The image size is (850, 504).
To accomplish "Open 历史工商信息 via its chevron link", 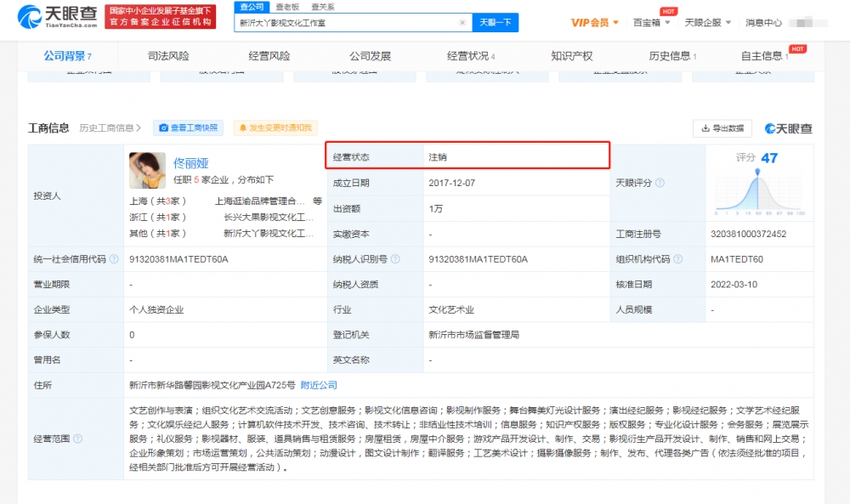I will pyautogui.click(x=110, y=127).
